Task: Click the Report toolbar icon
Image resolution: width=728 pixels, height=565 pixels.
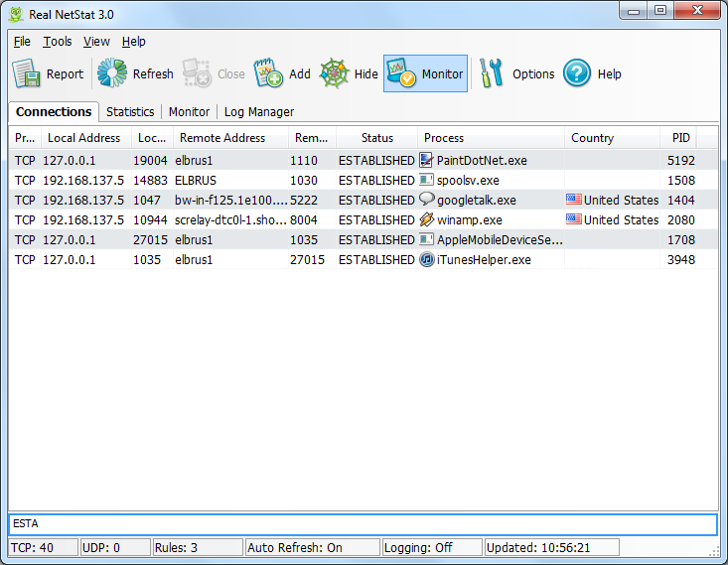Action: click(26, 73)
